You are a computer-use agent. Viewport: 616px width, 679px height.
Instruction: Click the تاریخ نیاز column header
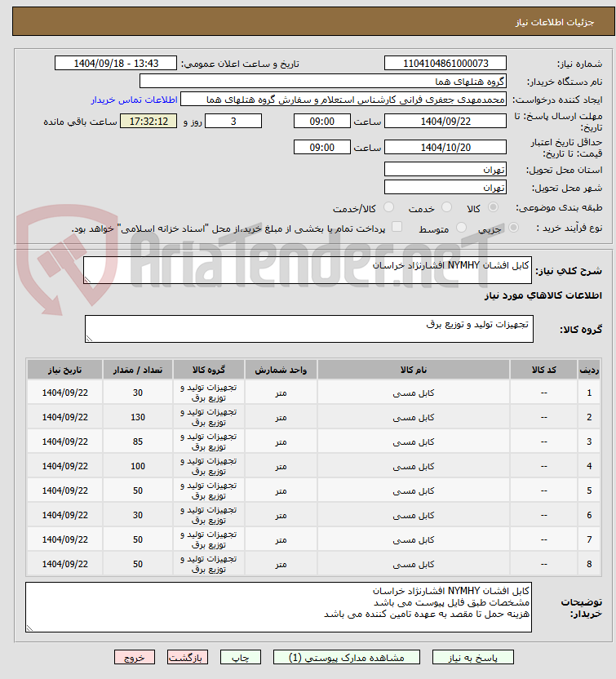65,370
